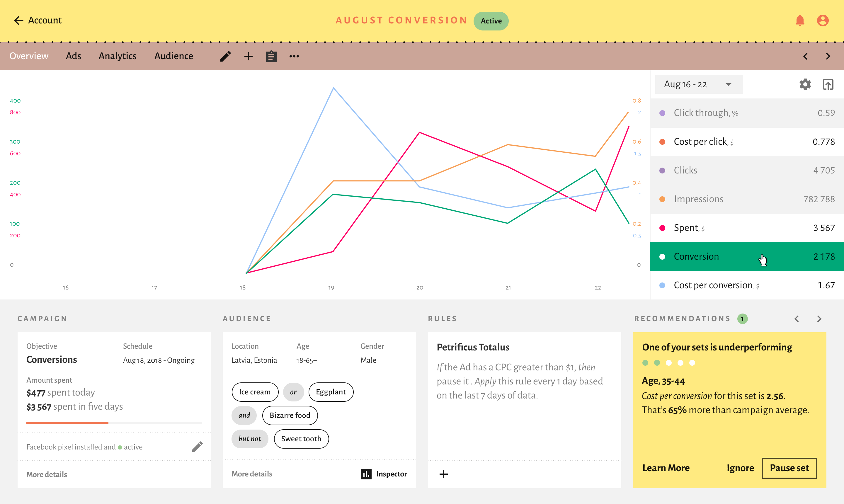Image resolution: width=844 pixels, height=504 pixels.
Task: Open the Audience Inspector link
Action: click(384, 474)
